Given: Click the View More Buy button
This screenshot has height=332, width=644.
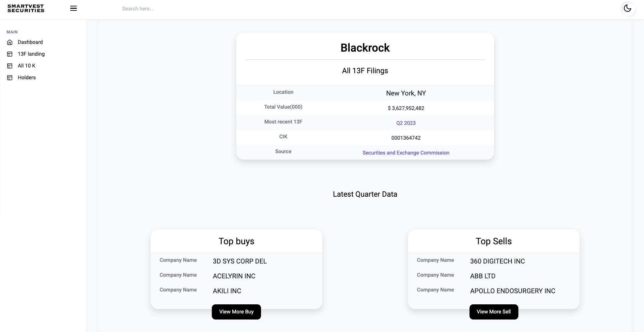Looking at the screenshot, I should [236, 312].
